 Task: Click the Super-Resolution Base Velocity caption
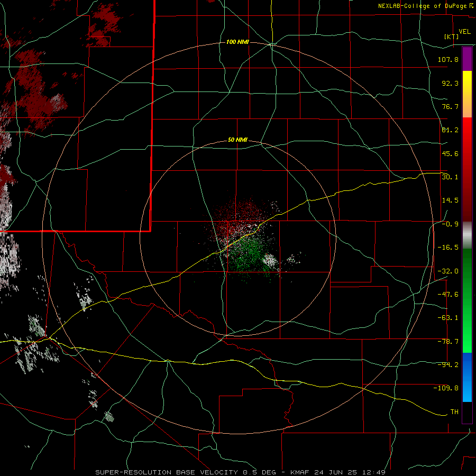click(x=240, y=472)
